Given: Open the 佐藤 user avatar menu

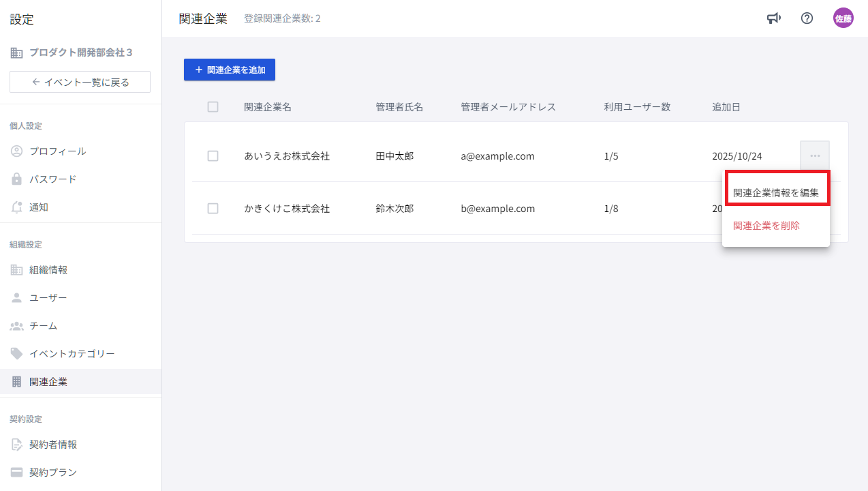Looking at the screenshot, I should click(x=843, y=18).
